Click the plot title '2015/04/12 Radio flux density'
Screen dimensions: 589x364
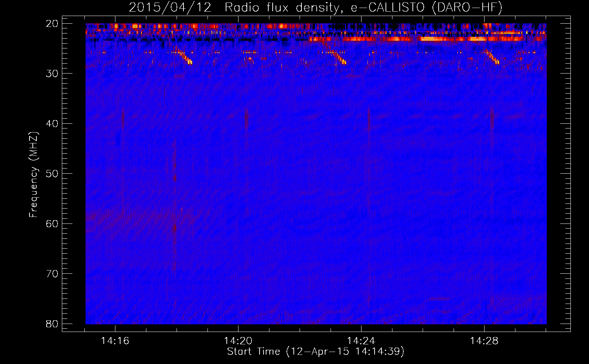[316, 7]
